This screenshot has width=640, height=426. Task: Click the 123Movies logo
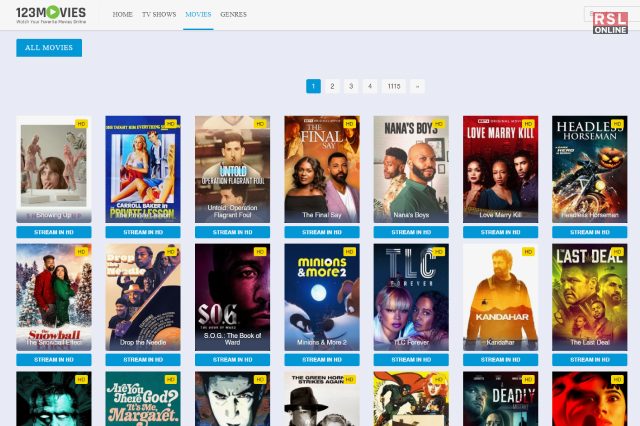(x=51, y=15)
